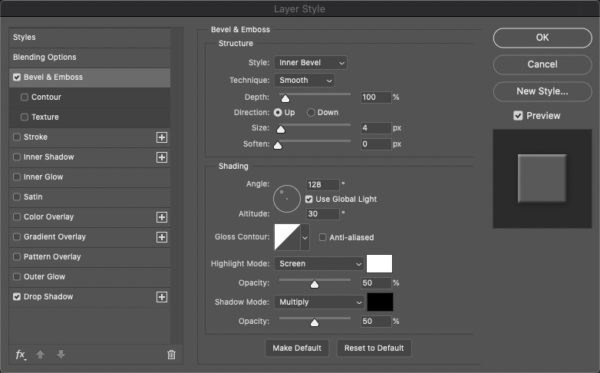The image size is (600, 373).
Task: Click the Make Default button
Action: [x=297, y=348]
